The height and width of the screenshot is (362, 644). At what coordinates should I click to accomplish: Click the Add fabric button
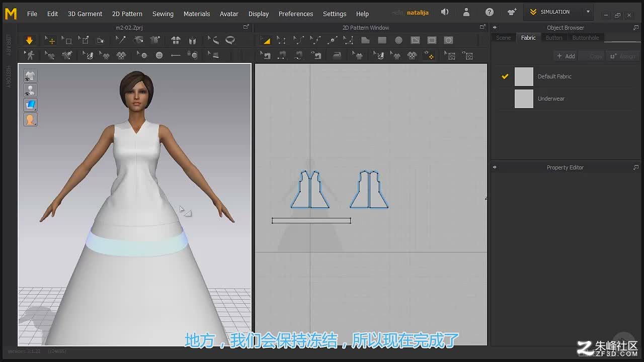click(566, 56)
